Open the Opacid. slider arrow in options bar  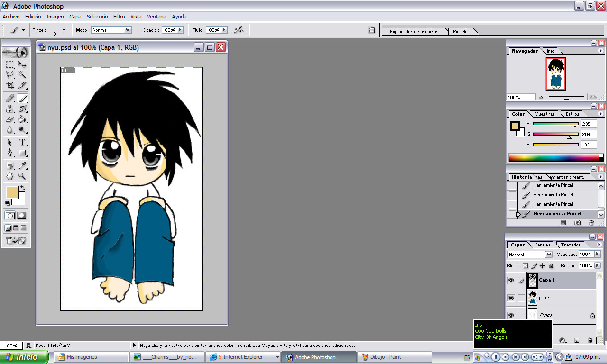click(x=180, y=30)
